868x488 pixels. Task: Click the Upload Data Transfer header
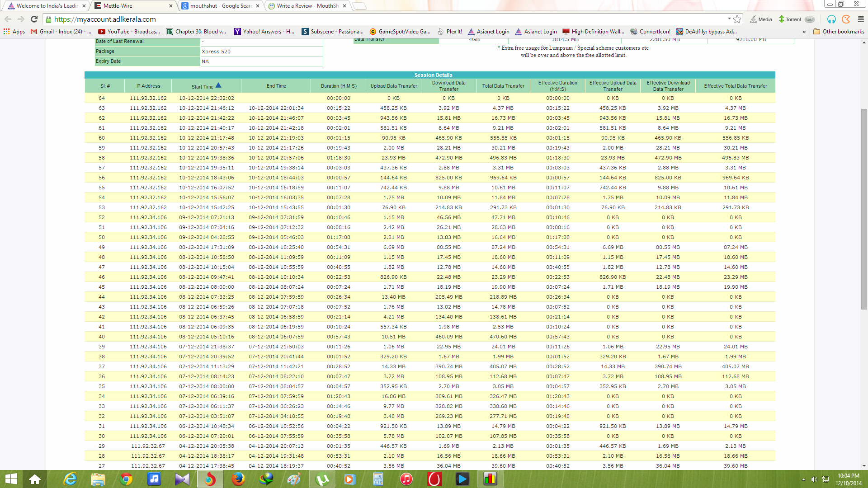394,86
